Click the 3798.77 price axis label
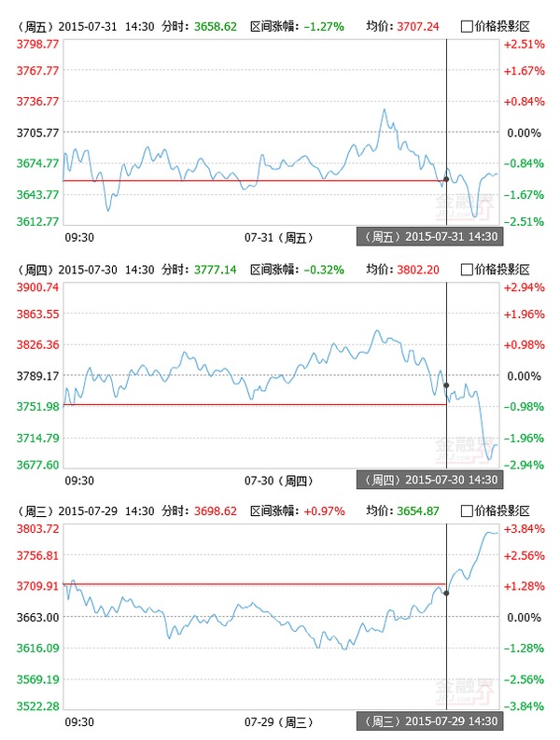This screenshot has width=560, height=740. tap(38, 44)
